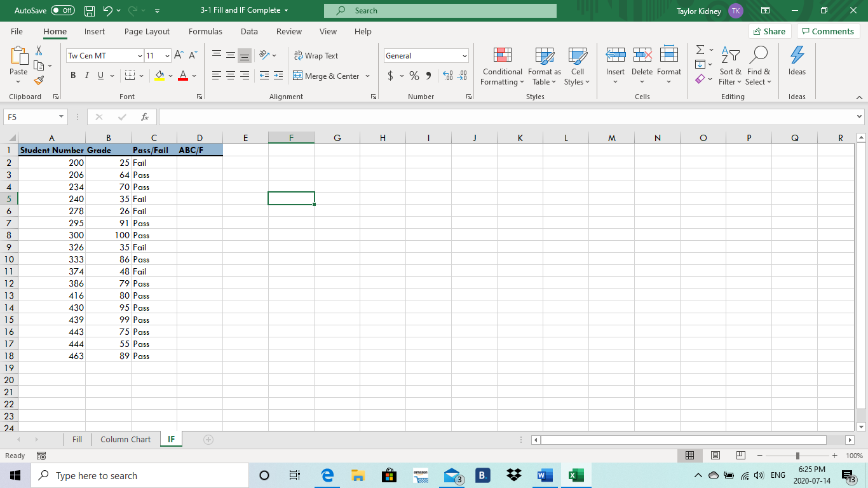
Task: Toggle AutoSave switch
Action: tap(62, 11)
